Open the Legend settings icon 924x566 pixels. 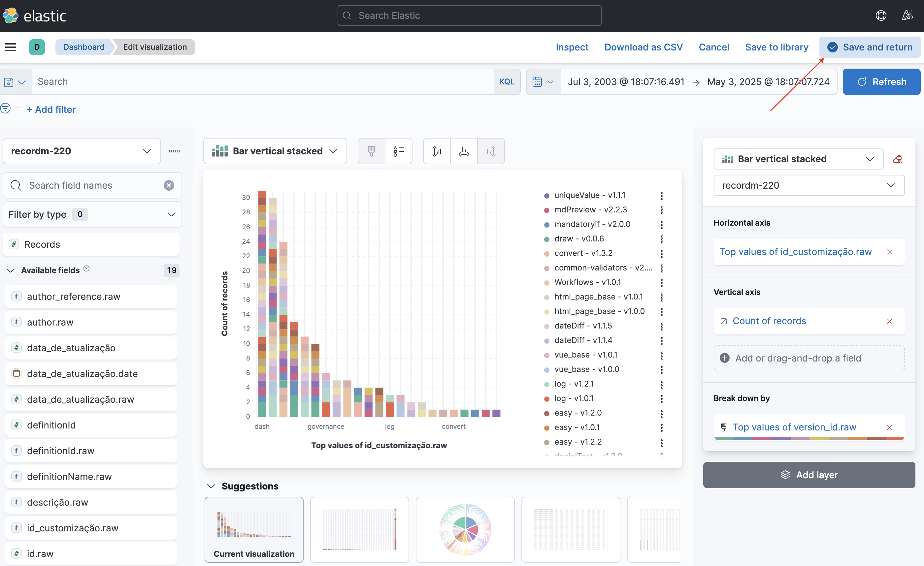(398, 151)
